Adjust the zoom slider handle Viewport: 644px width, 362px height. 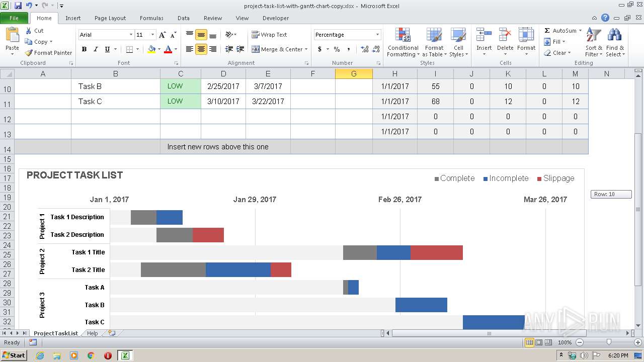click(x=609, y=342)
